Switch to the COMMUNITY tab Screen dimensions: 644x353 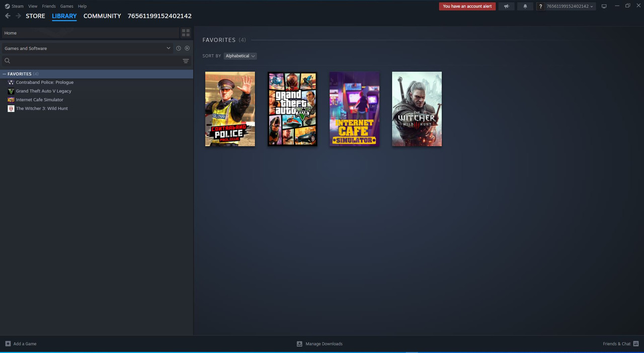point(102,16)
